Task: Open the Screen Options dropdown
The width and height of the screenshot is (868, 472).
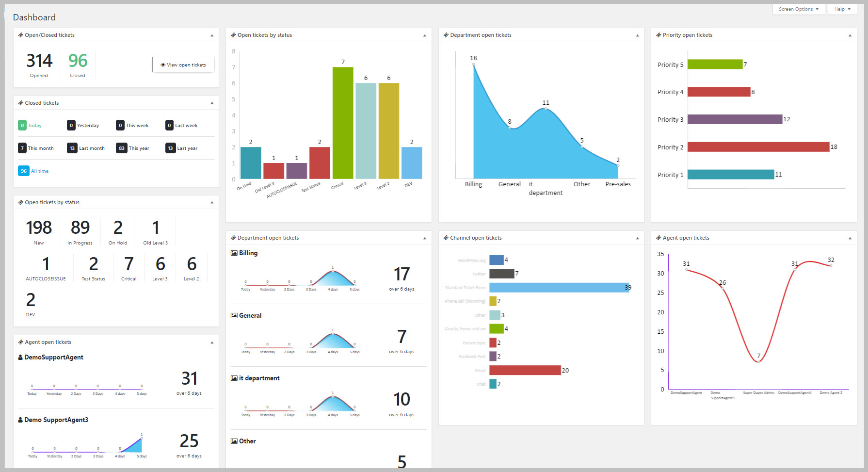Action: [x=798, y=9]
